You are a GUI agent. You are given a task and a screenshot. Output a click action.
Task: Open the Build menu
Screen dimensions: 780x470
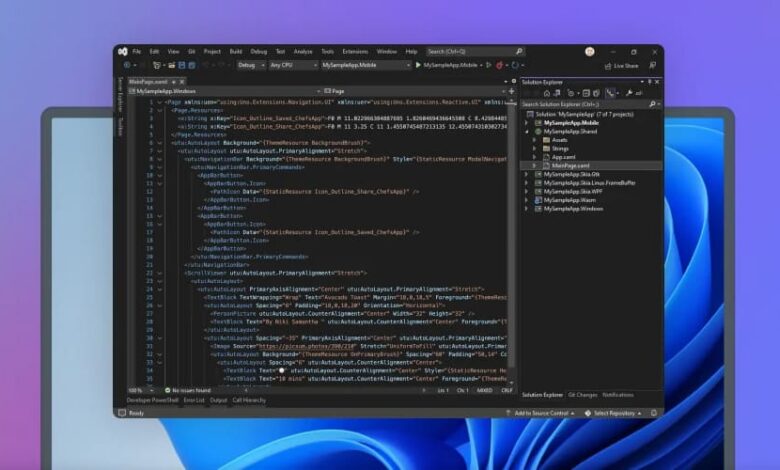coord(236,51)
